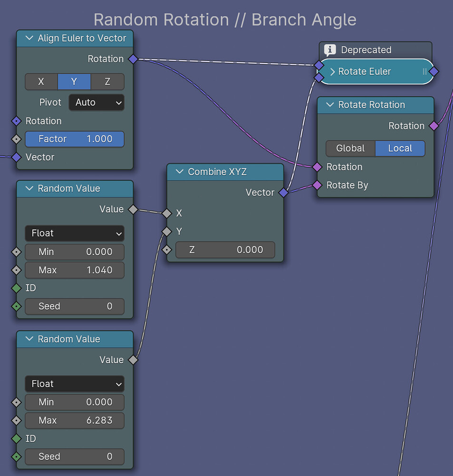
Task: Open the Float data type dropdown on top Random Value
Action: pos(74,233)
